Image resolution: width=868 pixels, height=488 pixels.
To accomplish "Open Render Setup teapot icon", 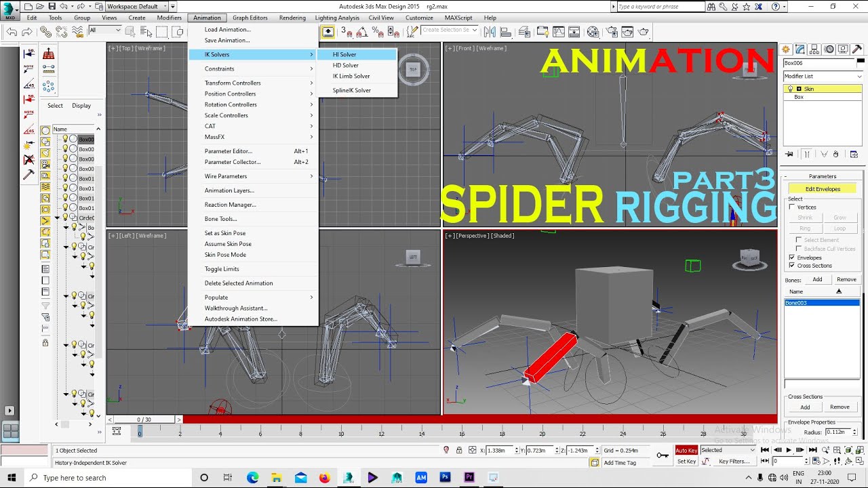I will coord(612,31).
